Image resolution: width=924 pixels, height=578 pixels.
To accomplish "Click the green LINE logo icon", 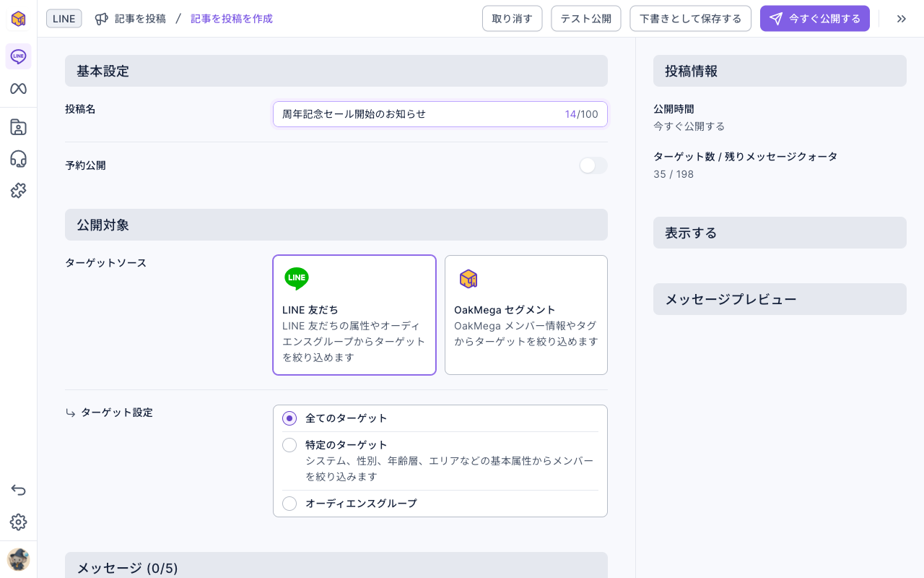I will 297,279.
